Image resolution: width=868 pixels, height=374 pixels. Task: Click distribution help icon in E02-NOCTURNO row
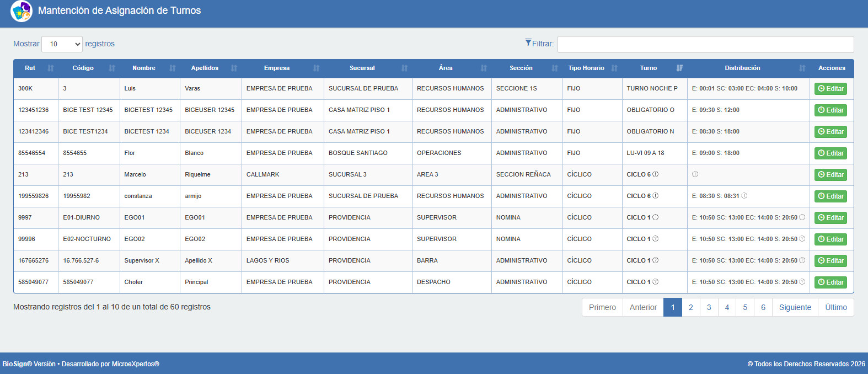pos(802,239)
